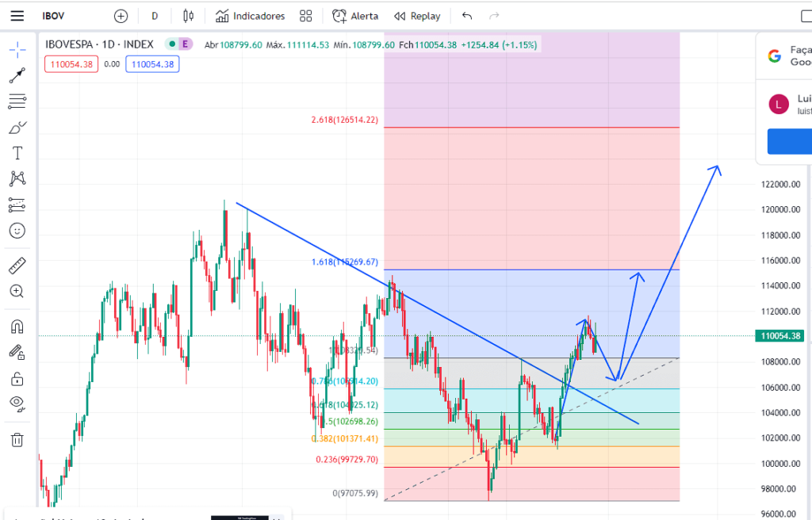Open the candlestick chart type dropdown
This screenshot has width=812, height=520.
(188, 16)
